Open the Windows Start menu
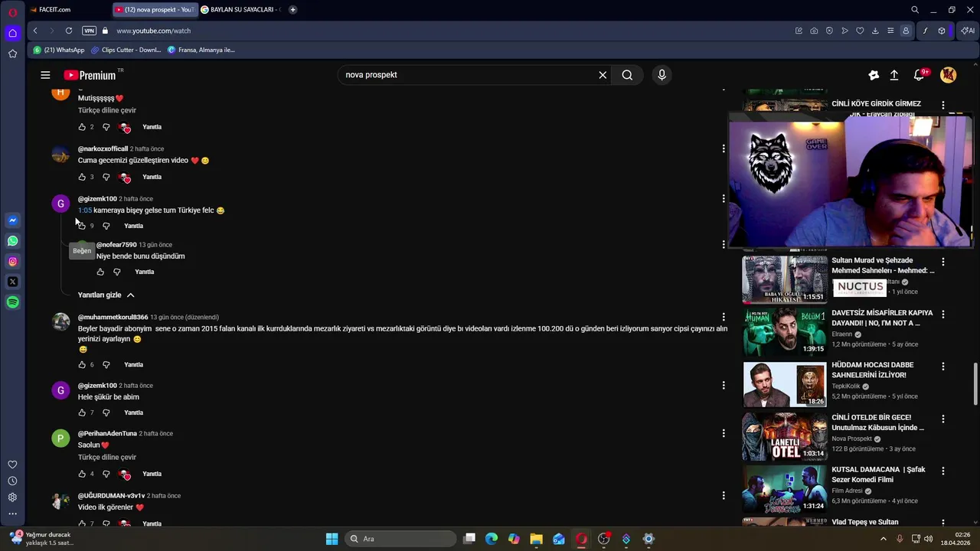The width and height of the screenshot is (980, 551). click(332, 539)
